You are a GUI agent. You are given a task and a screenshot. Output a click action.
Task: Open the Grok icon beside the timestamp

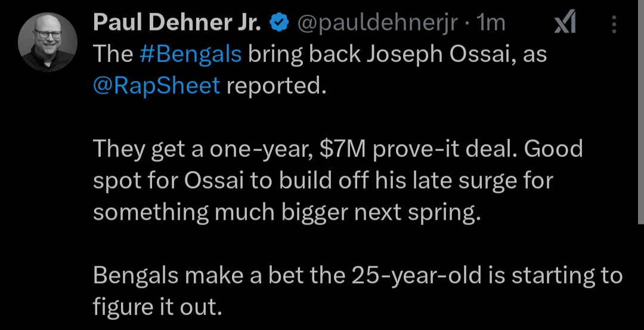(564, 24)
